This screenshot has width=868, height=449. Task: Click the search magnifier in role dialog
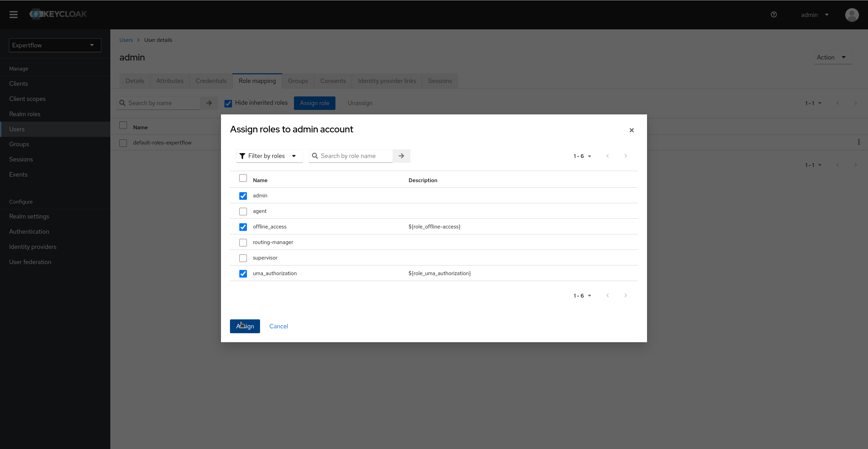pyautogui.click(x=315, y=156)
